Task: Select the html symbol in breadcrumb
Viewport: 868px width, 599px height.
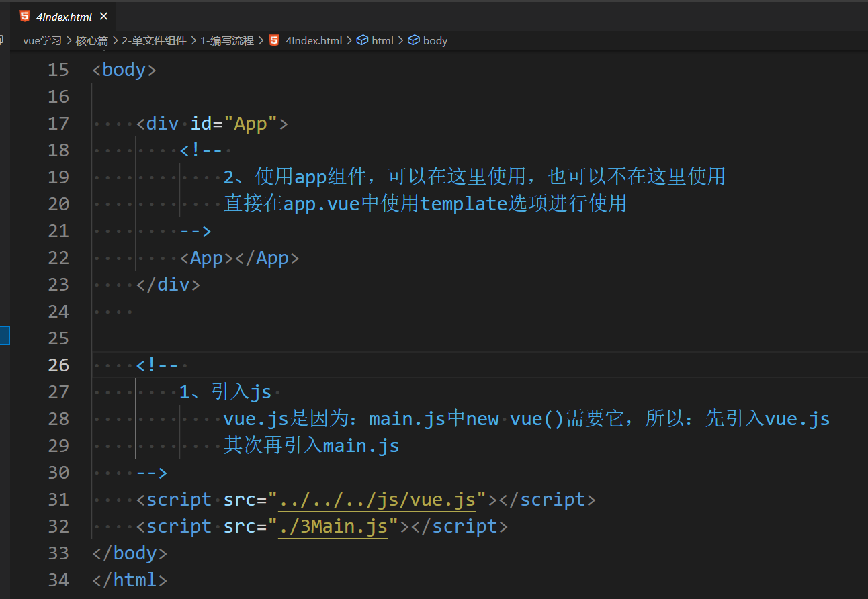Action: tap(382, 40)
